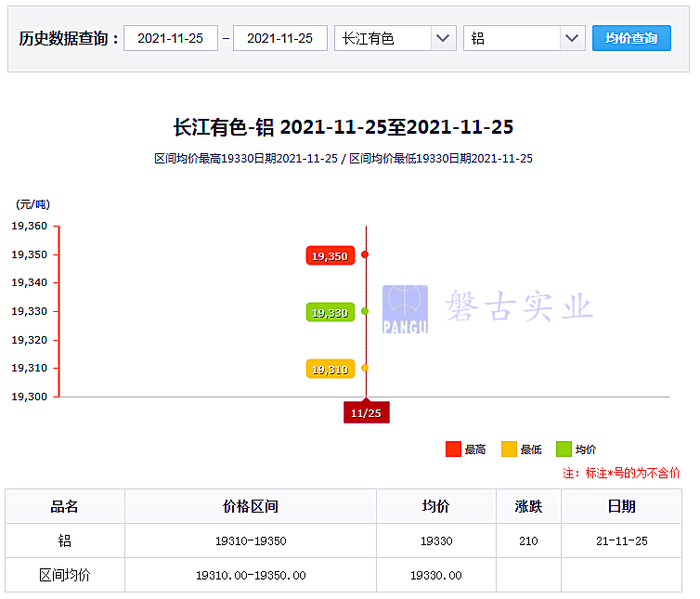Click the 日期 column header
The width and height of the screenshot is (700, 599).
tap(621, 506)
